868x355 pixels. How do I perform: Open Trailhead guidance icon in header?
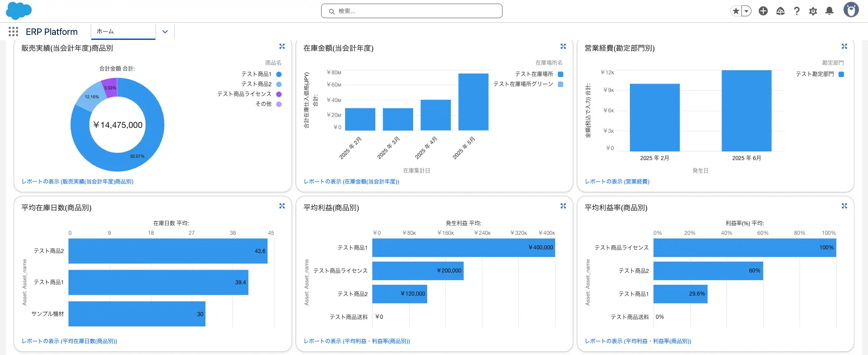coord(780,11)
